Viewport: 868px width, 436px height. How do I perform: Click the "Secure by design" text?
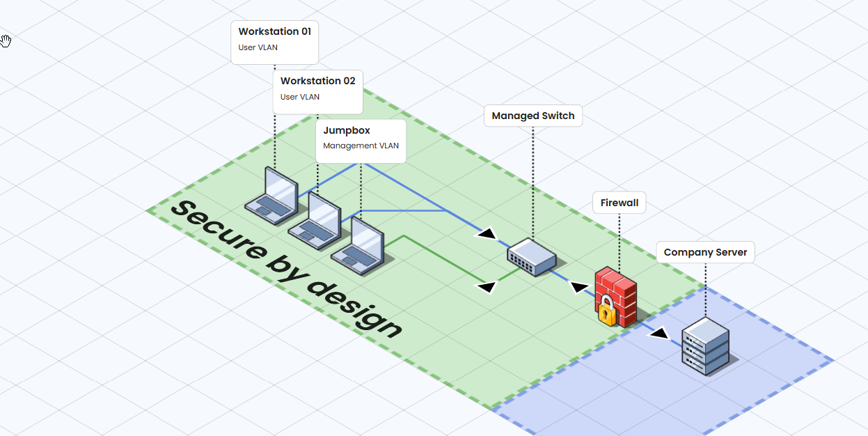[x=287, y=270]
